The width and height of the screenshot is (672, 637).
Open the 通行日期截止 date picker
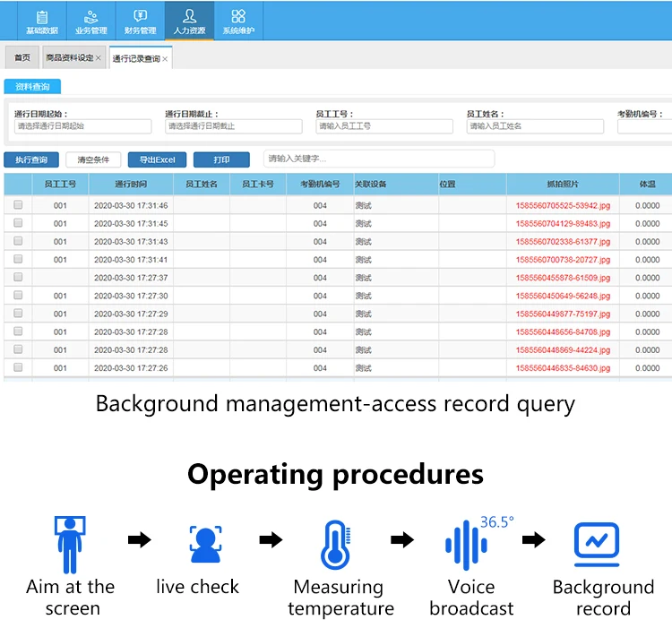(233, 126)
